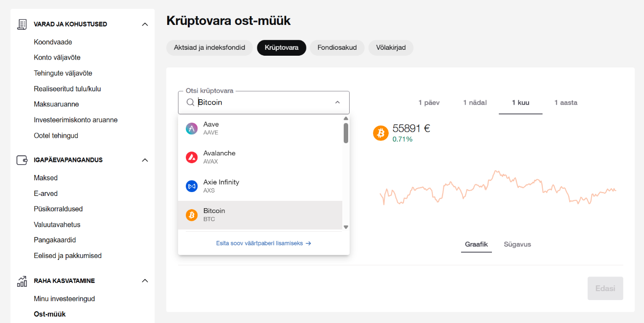Select Axie Infinity AXS from the list
The height and width of the screenshot is (323, 644).
click(260, 186)
